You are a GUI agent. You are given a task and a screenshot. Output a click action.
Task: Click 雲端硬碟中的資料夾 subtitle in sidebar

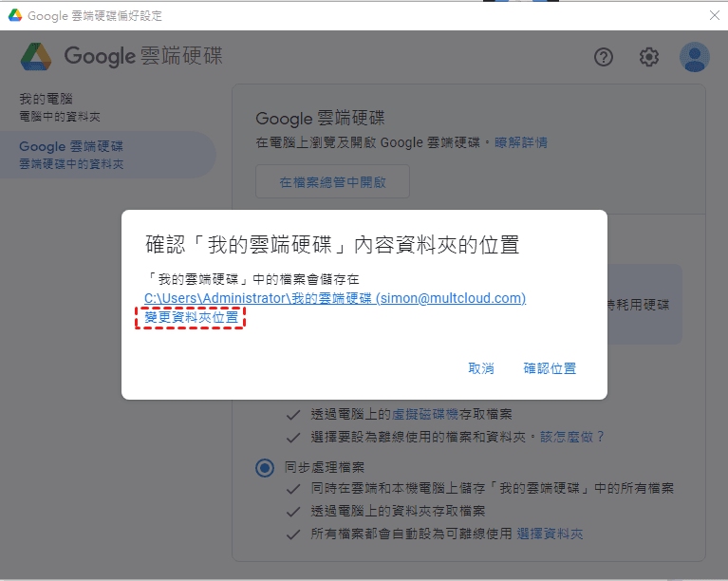71,163
